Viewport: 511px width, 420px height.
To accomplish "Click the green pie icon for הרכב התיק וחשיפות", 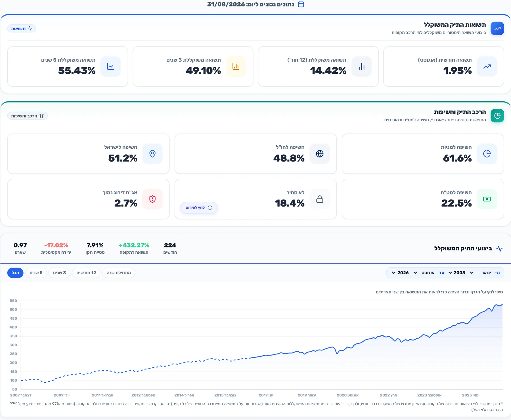I will click(x=497, y=115).
